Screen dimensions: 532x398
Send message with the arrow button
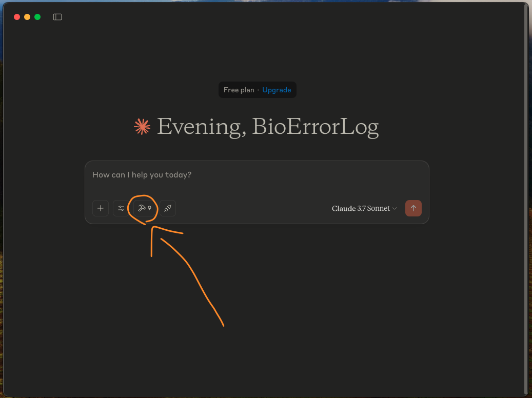pyautogui.click(x=413, y=208)
